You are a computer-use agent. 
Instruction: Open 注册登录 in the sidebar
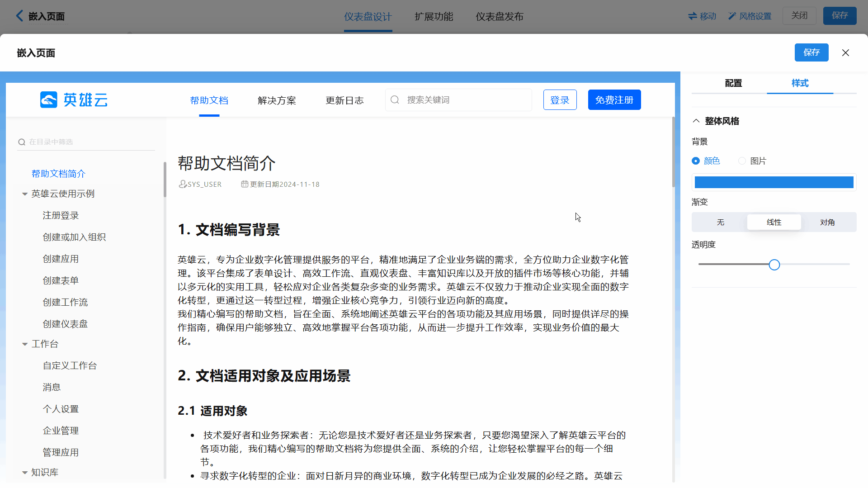click(61, 215)
